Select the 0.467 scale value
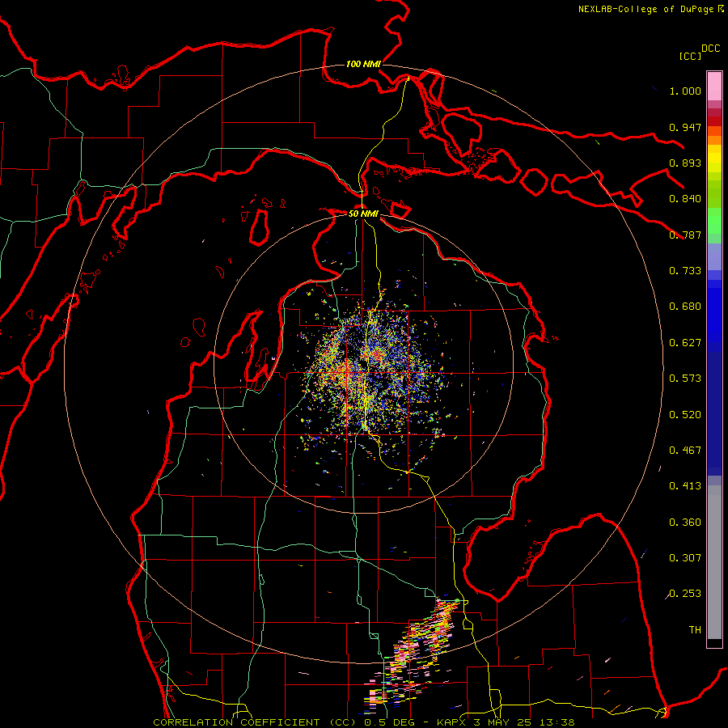The height and width of the screenshot is (728, 728). pyautogui.click(x=685, y=451)
